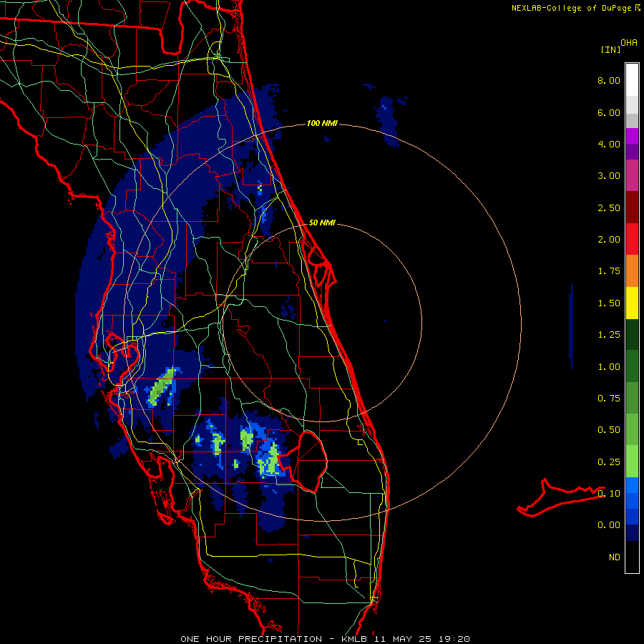
Task: Click the 0.50 legend value
Action: 609,430
